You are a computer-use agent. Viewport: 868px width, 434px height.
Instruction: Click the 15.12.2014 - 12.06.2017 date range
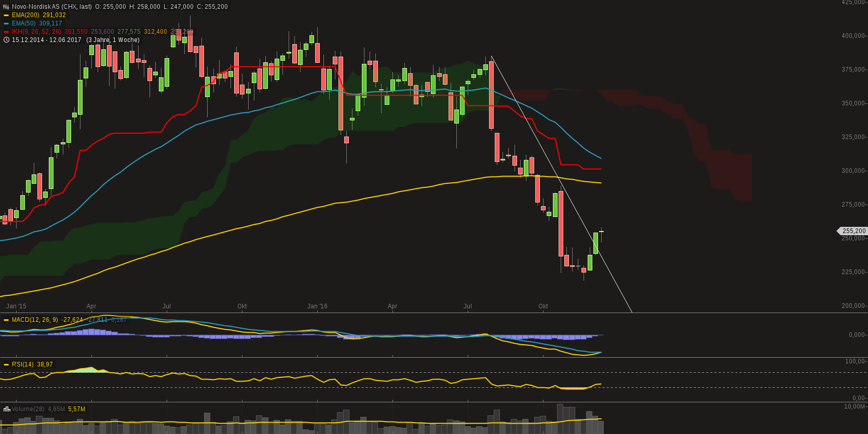[47, 40]
